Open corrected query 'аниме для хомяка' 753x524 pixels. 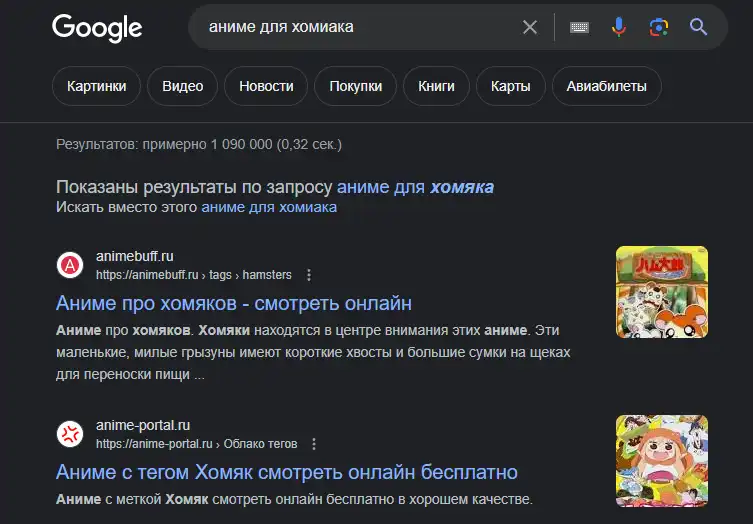click(x=415, y=187)
